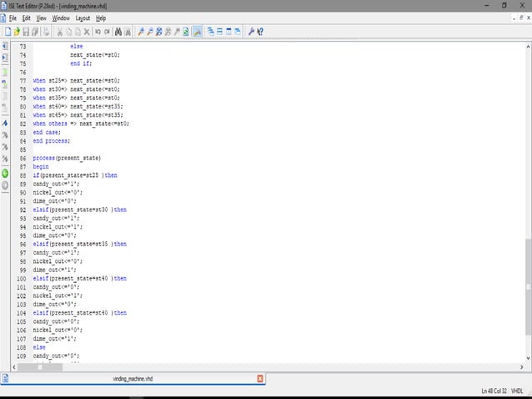Viewport: 532px width, 399px height.
Task: Click the green circle arrow sidebar icon
Action: pos(5,173)
